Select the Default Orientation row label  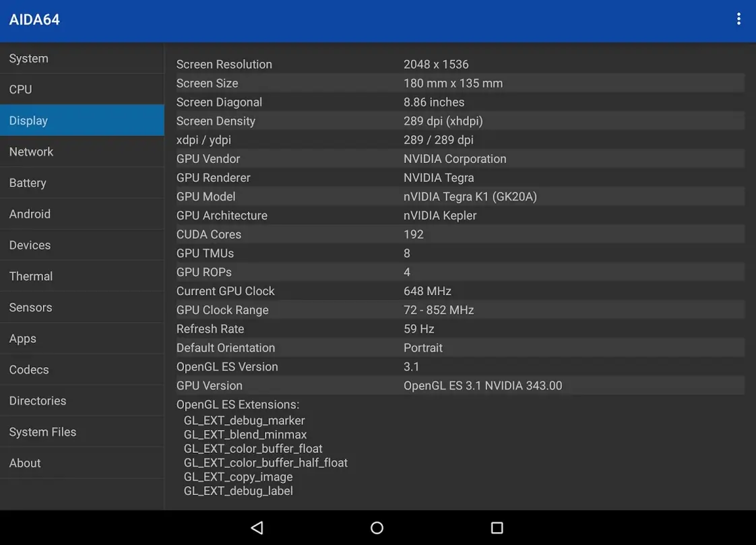(226, 348)
